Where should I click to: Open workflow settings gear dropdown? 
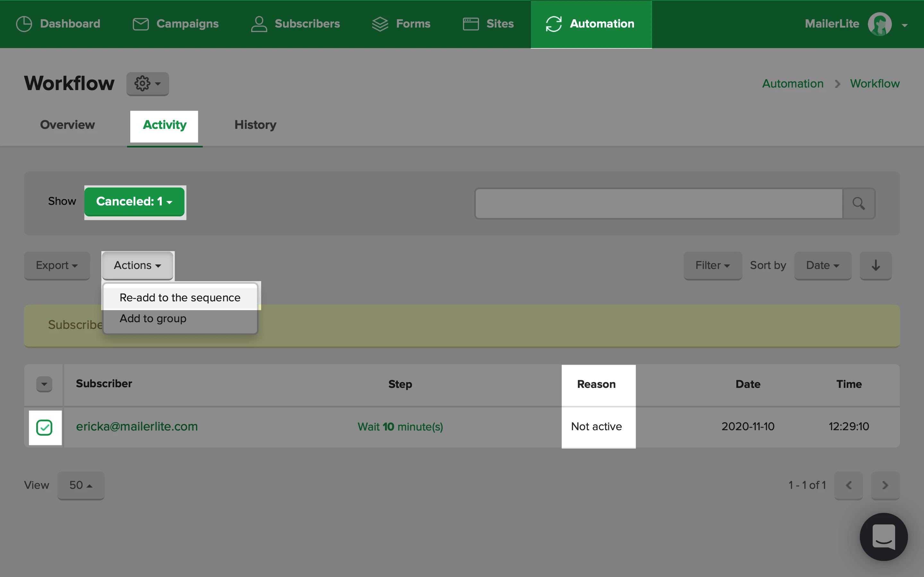click(x=147, y=84)
